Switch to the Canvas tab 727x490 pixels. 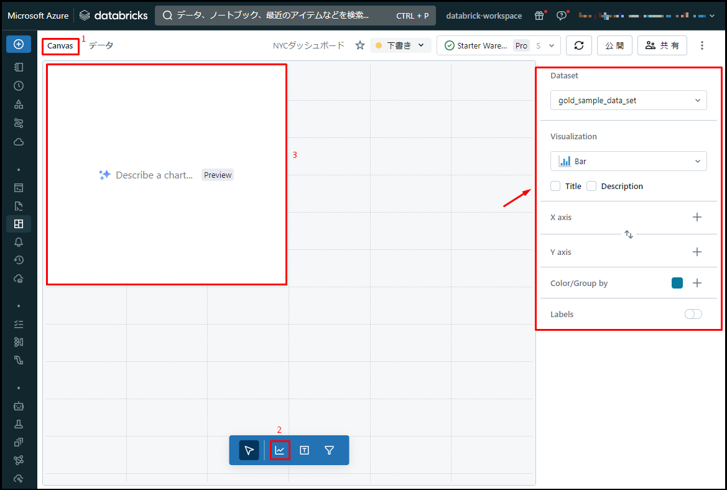(x=60, y=46)
